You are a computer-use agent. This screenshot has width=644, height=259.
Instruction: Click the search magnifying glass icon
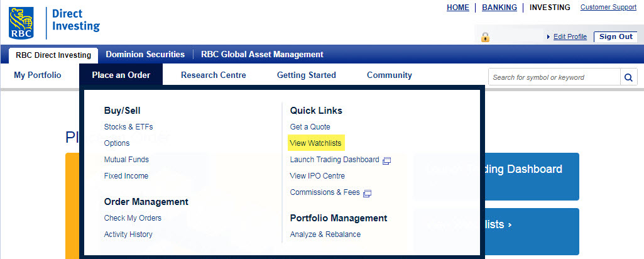pyautogui.click(x=628, y=77)
